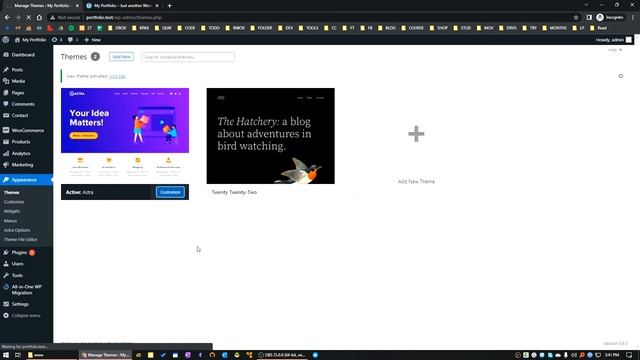Select the Astra theme screenshot
This screenshot has width=640, height=360.
(x=125, y=136)
